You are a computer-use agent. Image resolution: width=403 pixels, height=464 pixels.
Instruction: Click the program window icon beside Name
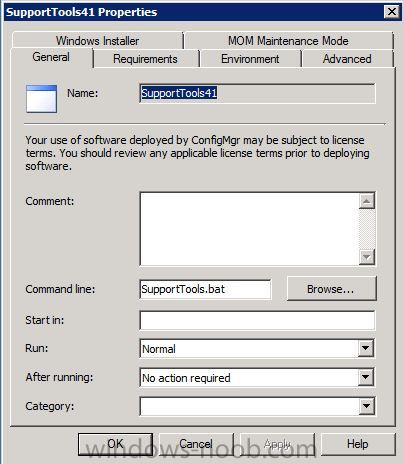click(x=41, y=99)
